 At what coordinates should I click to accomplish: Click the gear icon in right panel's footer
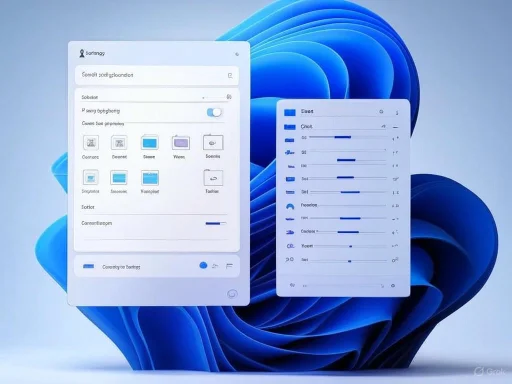coord(393,286)
